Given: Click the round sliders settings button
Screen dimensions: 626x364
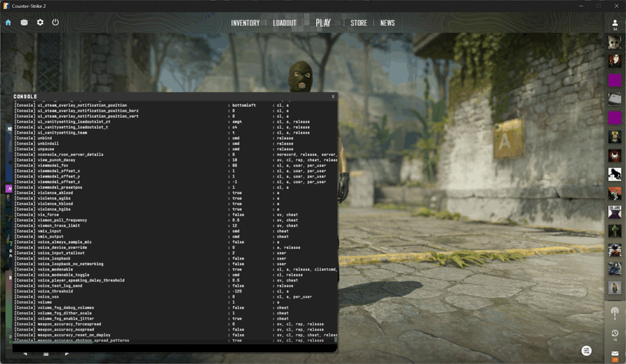Looking at the screenshot, I should point(586,351).
